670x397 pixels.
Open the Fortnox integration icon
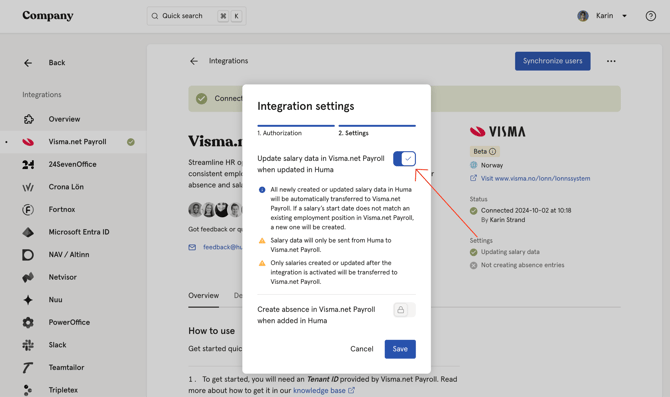pos(28,209)
